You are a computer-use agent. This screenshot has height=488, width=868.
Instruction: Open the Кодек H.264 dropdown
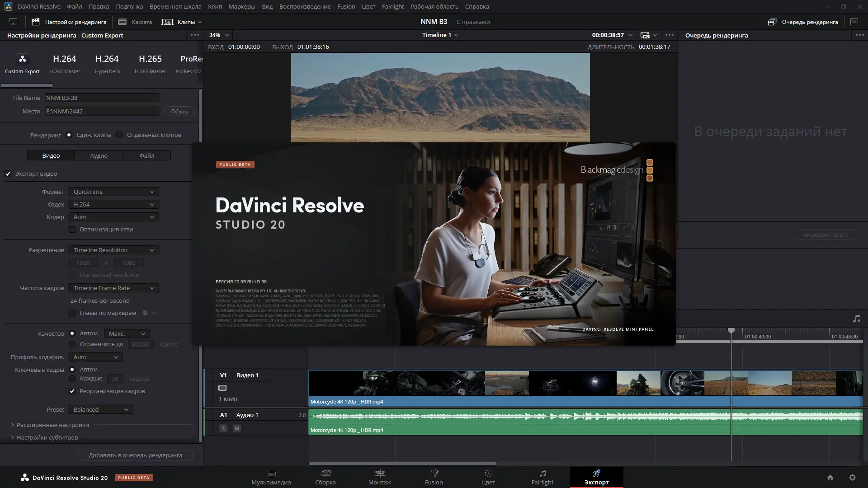[113, 205]
